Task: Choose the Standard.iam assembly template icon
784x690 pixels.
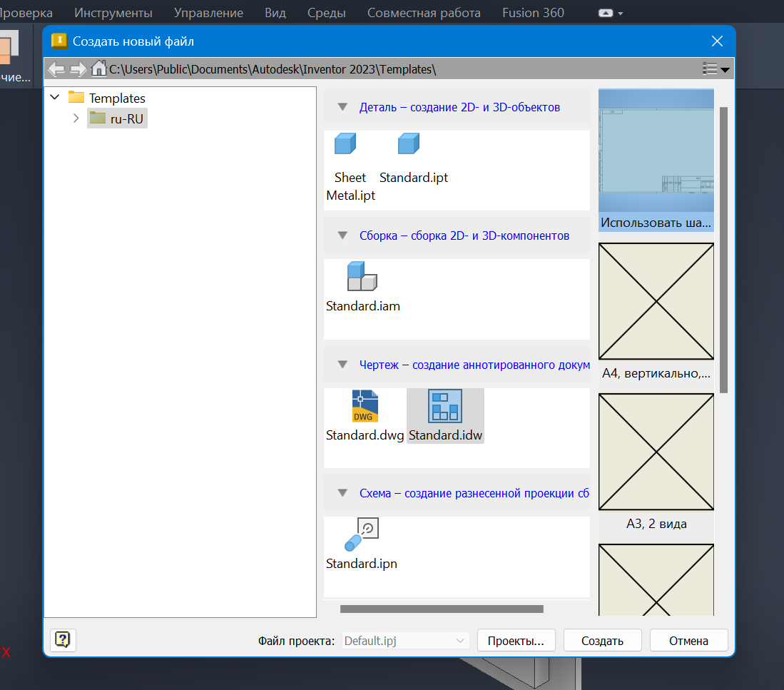Action: pos(362,276)
